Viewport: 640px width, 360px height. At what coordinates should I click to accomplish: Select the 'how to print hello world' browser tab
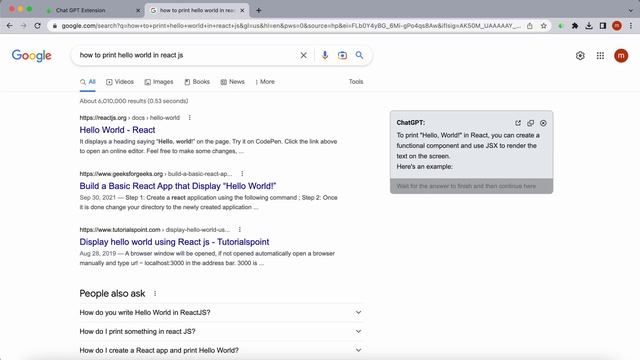(x=197, y=10)
